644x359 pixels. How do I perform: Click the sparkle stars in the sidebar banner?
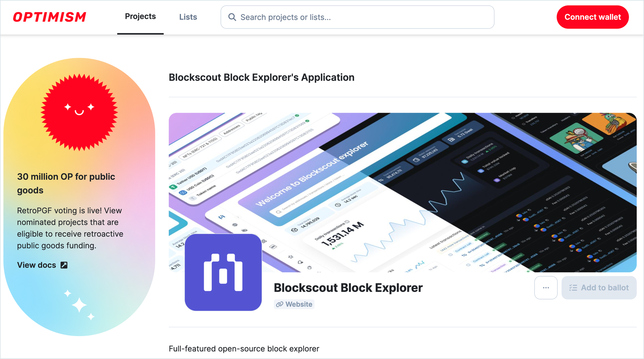pyautogui.click(x=79, y=305)
